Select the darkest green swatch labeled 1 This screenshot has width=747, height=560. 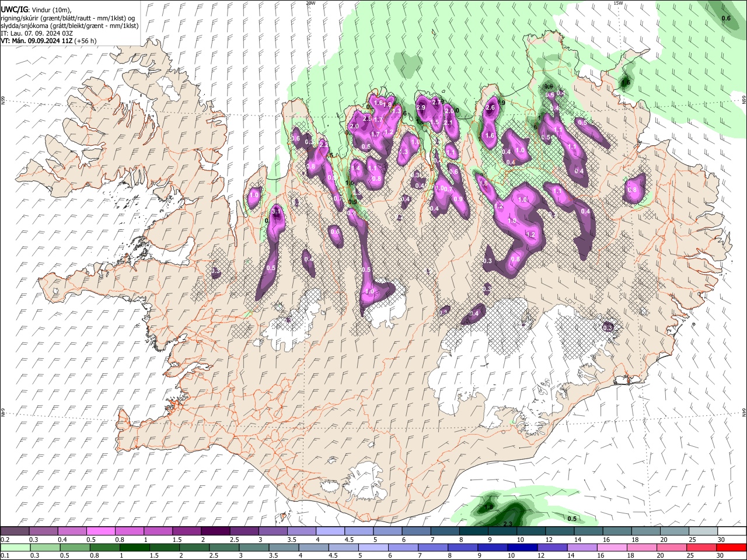[x=134, y=547]
